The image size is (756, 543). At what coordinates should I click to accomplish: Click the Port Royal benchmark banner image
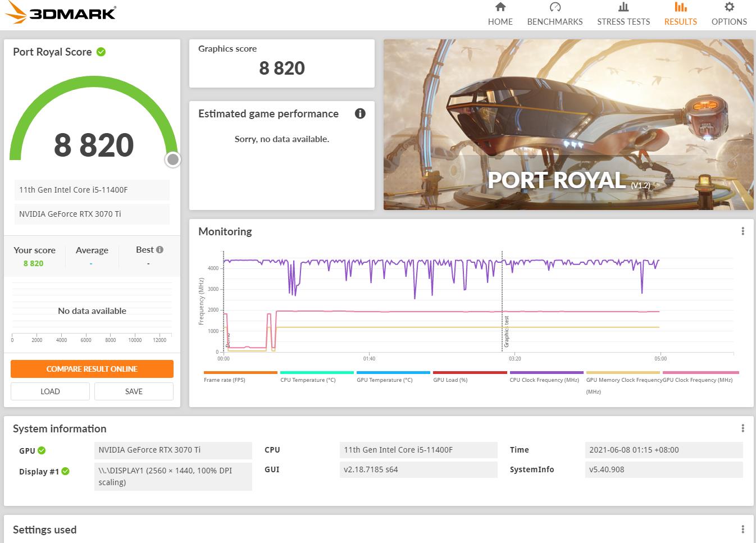click(568, 125)
